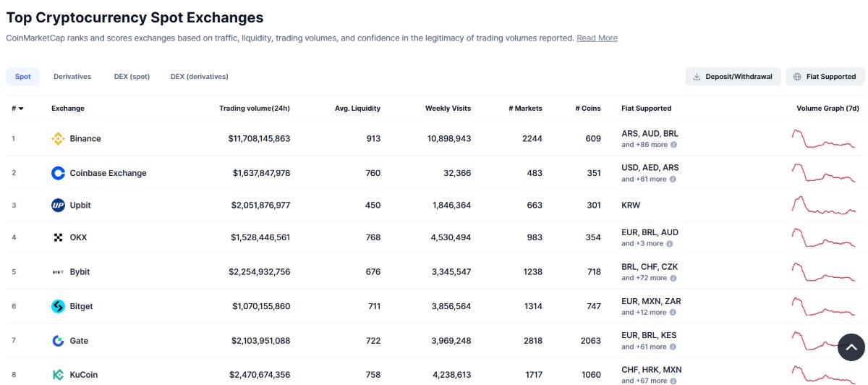Click the Gate logo icon

tap(58, 341)
